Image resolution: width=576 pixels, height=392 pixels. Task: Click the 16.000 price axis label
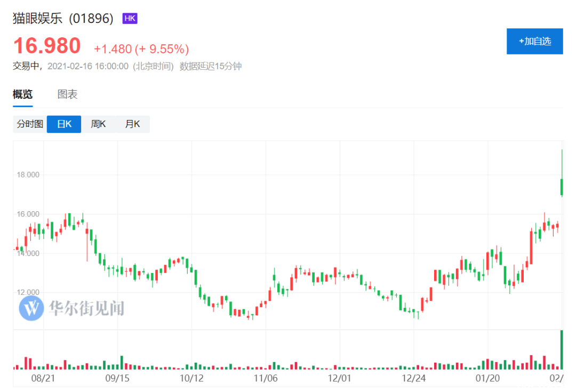(x=28, y=214)
